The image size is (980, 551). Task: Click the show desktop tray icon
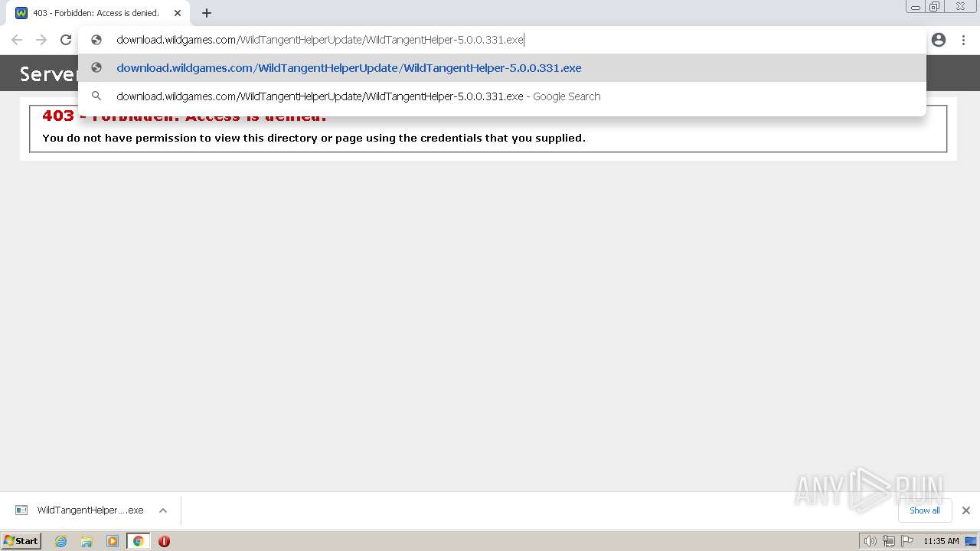(x=971, y=541)
